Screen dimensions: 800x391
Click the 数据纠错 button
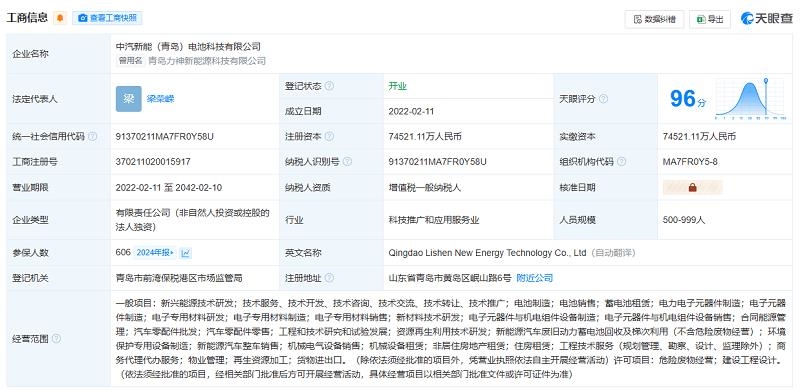tap(655, 19)
